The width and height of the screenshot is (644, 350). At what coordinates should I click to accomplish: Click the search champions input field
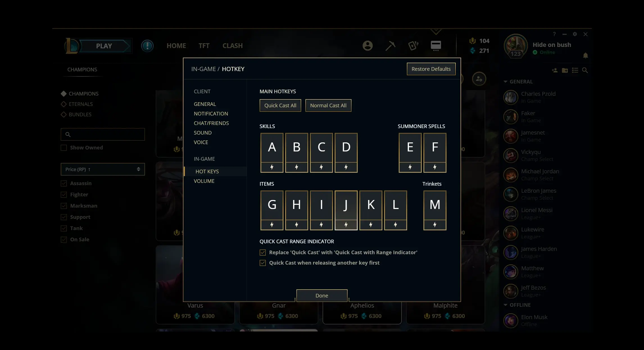[103, 134]
